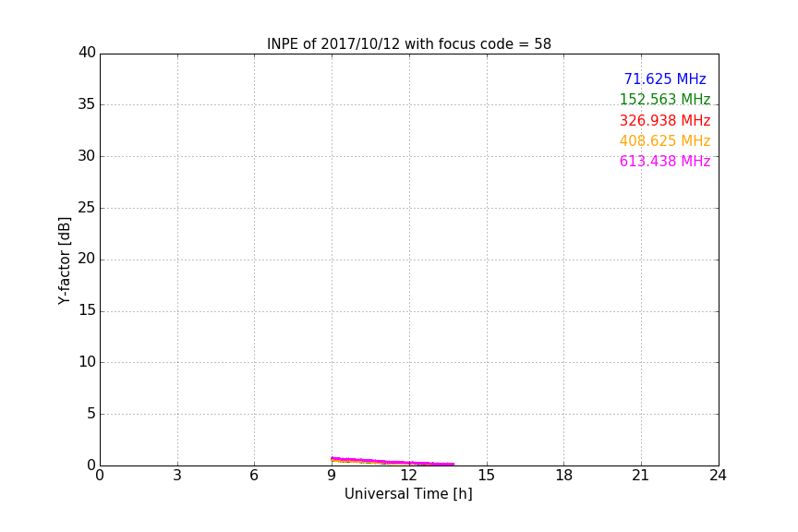Click the y-axis tick label 15
The image size is (798, 532).
(87, 310)
